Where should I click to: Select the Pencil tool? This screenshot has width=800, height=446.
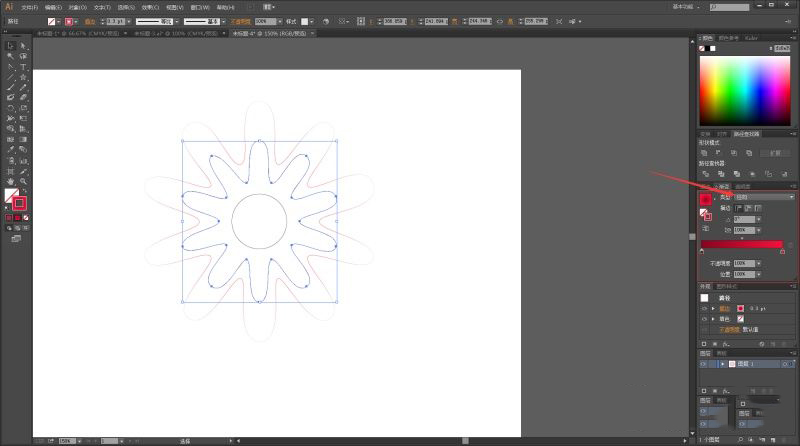point(23,87)
